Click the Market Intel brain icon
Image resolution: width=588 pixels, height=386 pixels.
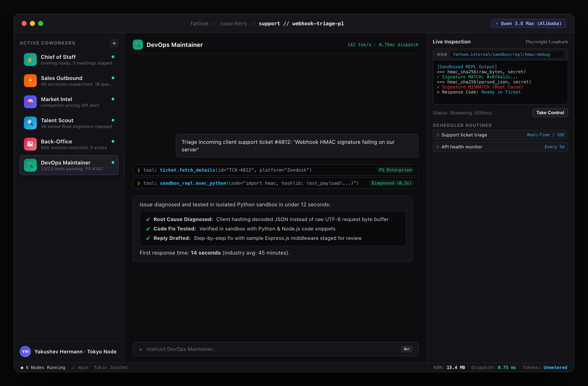pyautogui.click(x=30, y=102)
